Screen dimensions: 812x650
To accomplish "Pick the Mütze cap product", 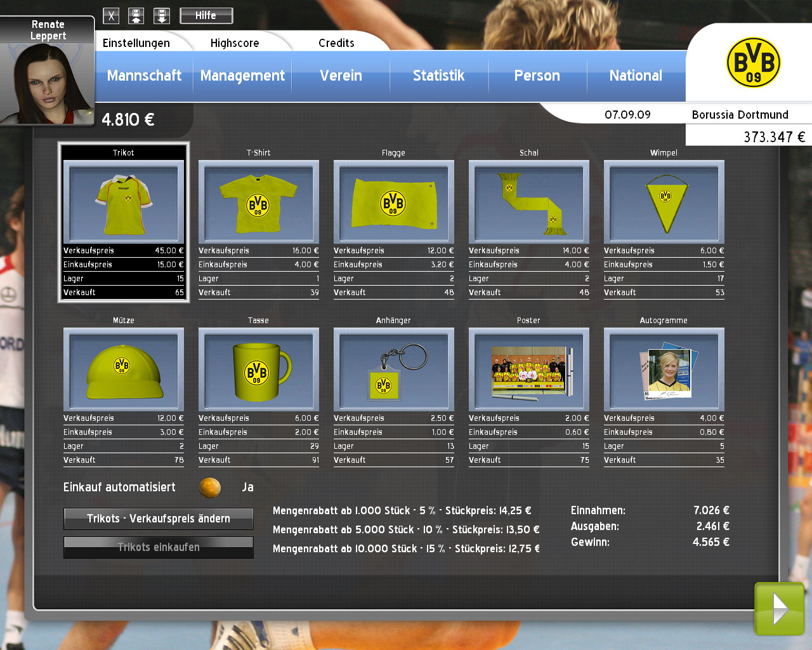I will (124, 369).
